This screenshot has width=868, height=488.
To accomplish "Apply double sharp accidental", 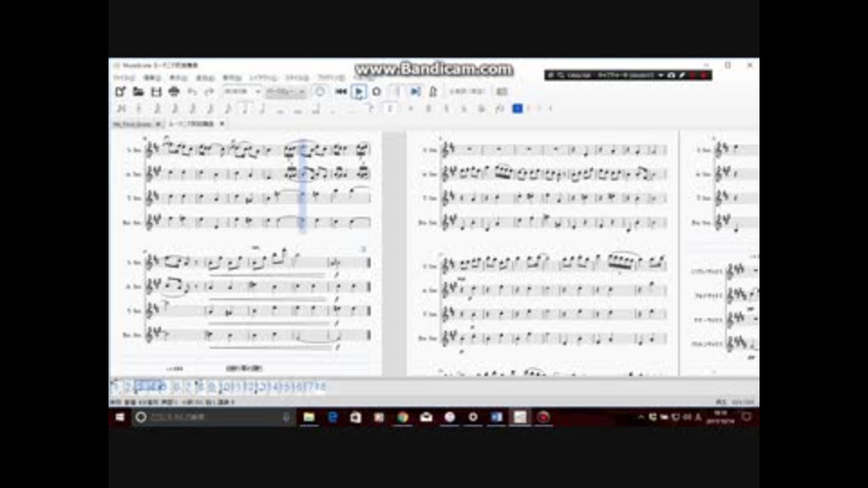I will (410, 109).
